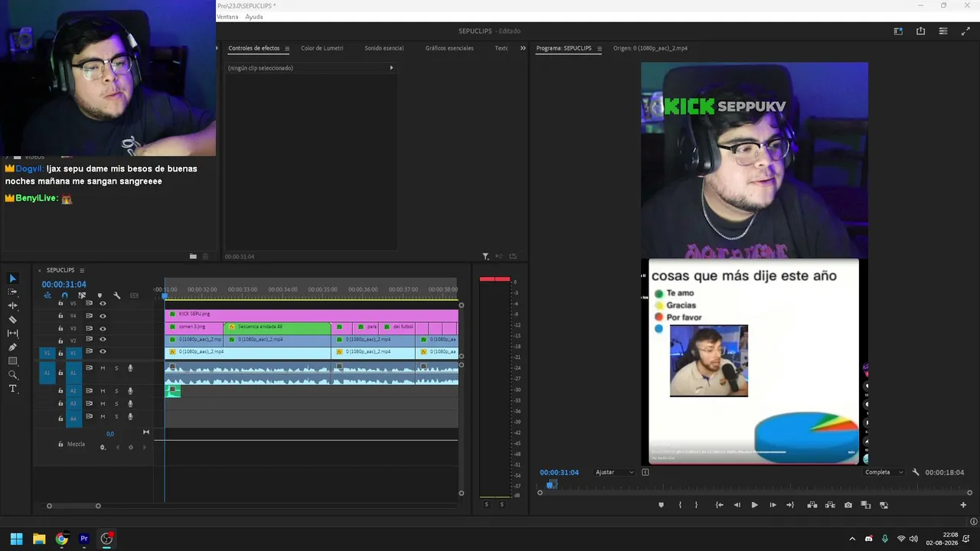Select the Selection arrow tool
980x551 pixels.
click(12, 279)
